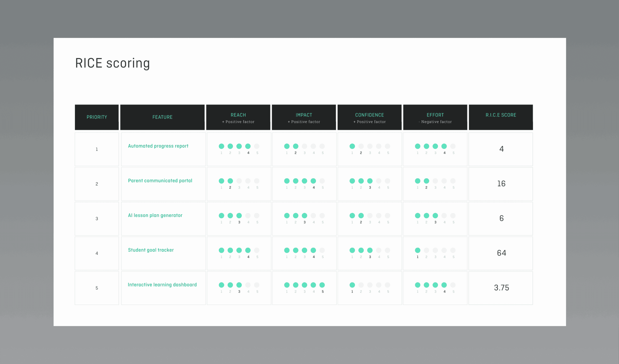Click the RICE score cell showing 3.75
This screenshot has height=364, width=619.
click(501, 287)
